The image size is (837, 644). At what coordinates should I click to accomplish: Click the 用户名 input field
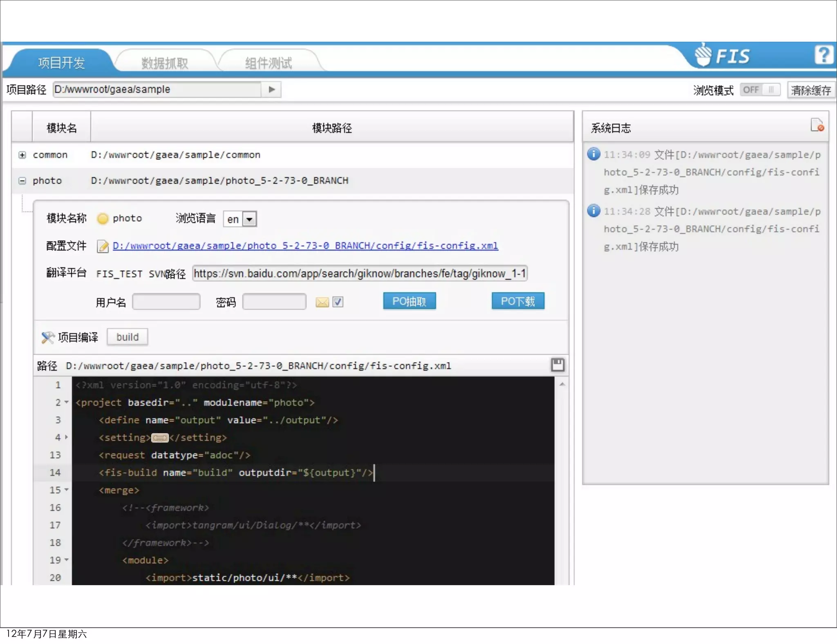pyautogui.click(x=166, y=302)
